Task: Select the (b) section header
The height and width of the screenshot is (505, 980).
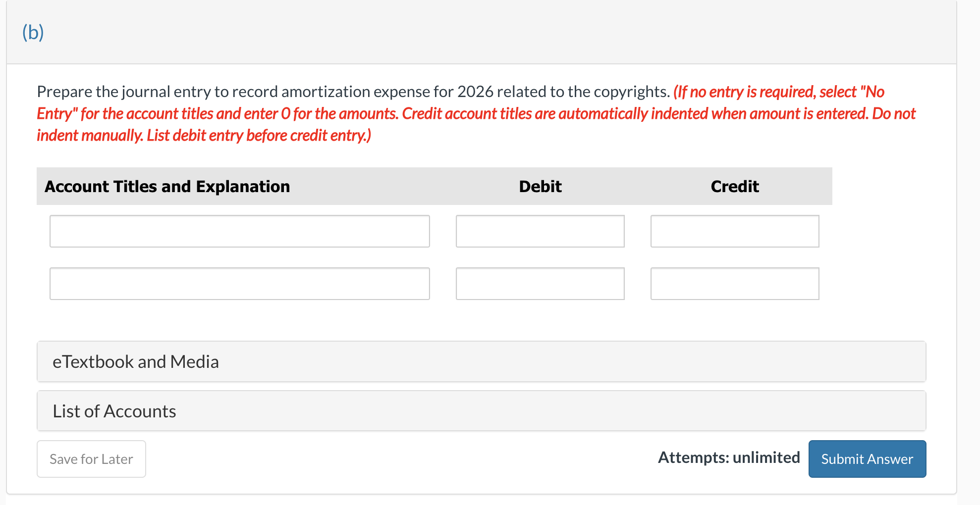Action: click(33, 32)
